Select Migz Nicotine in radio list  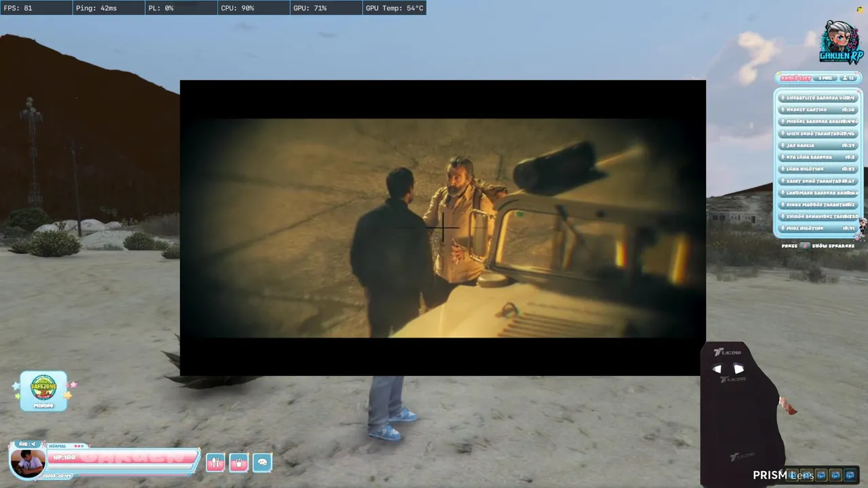pyautogui.click(x=818, y=228)
